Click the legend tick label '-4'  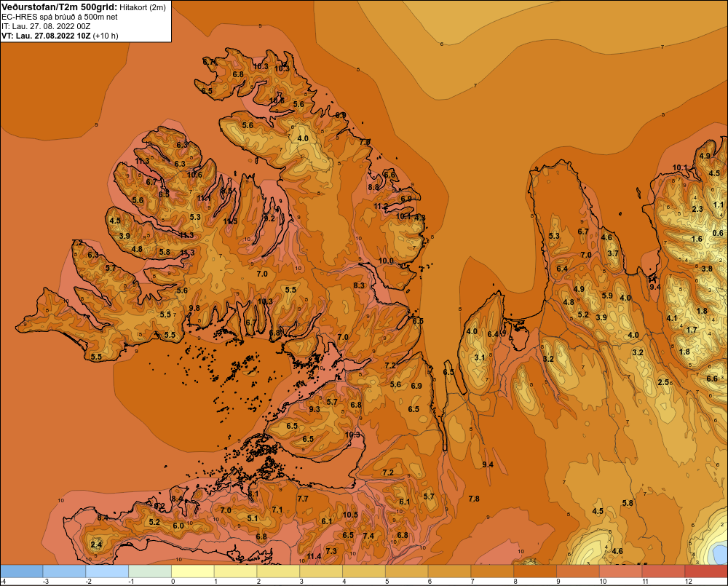pyautogui.click(x=3, y=582)
